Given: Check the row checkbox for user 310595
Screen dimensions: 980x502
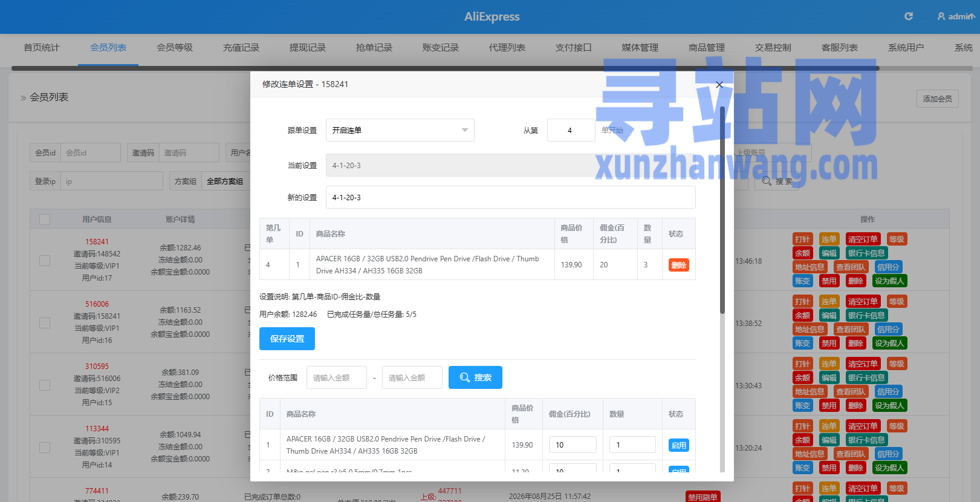Looking at the screenshot, I should click(x=45, y=385).
